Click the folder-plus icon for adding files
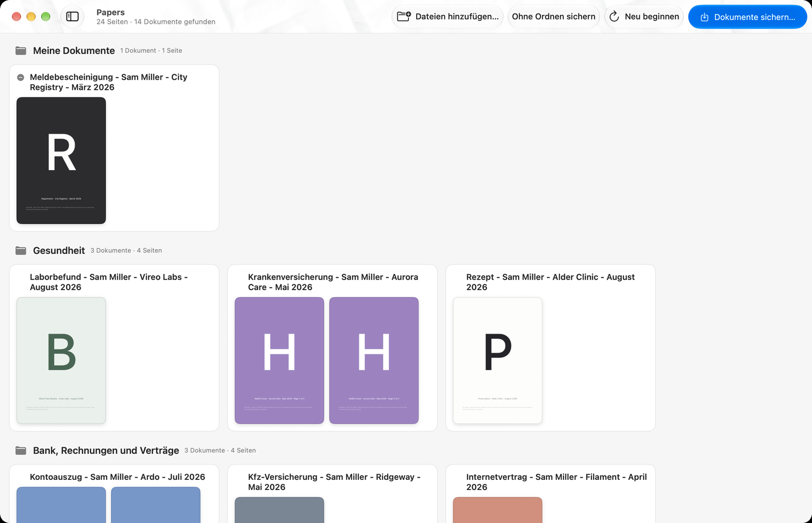Screen dimensions: 812x523 coord(404,17)
